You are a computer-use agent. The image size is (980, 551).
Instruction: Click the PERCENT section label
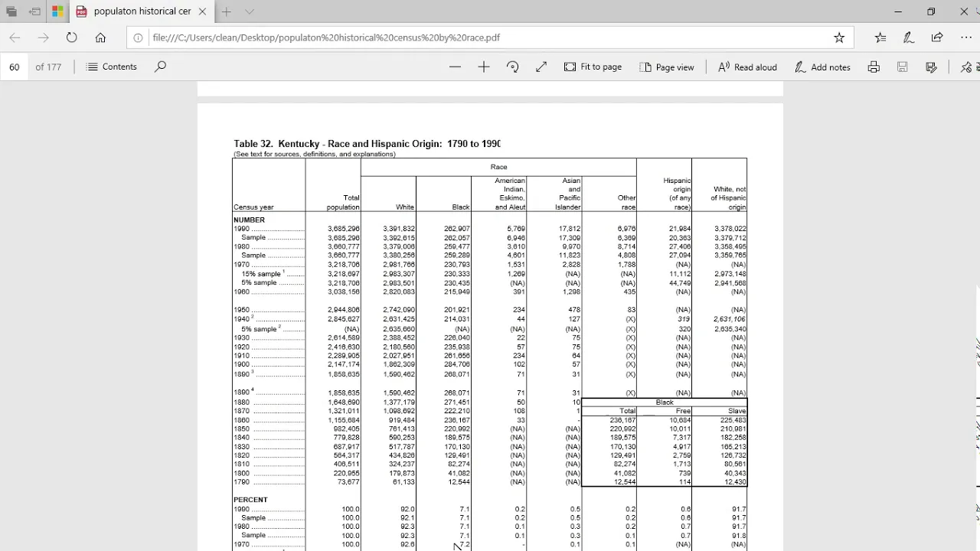(x=250, y=500)
